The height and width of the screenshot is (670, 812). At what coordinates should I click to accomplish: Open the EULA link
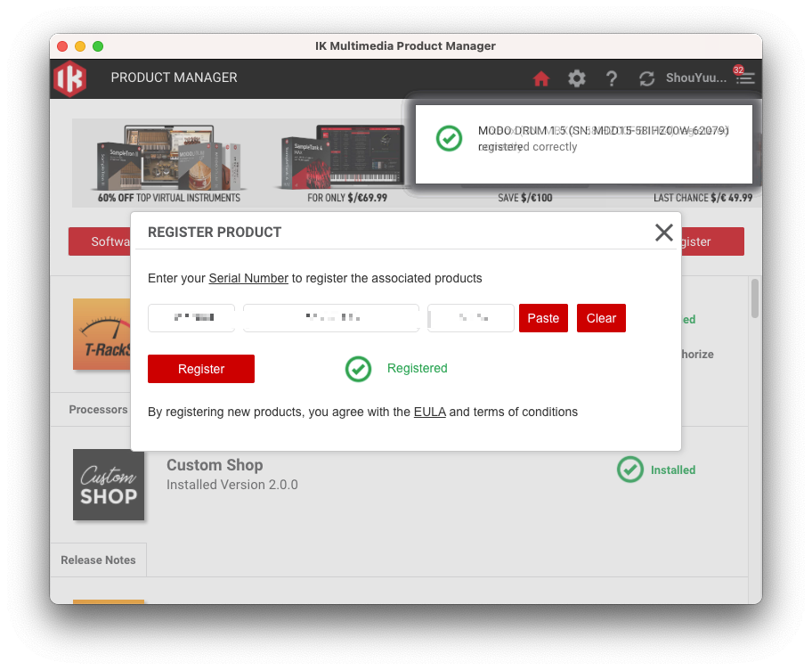[429, 412]
